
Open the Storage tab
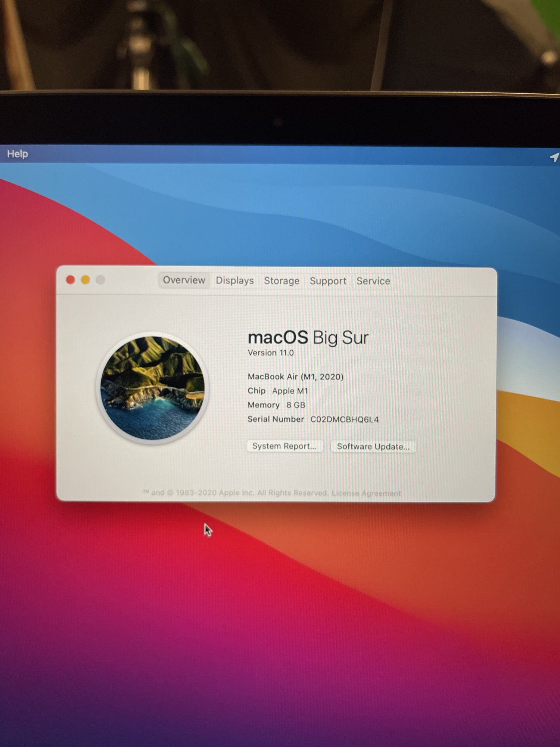(x=281, y=281)
